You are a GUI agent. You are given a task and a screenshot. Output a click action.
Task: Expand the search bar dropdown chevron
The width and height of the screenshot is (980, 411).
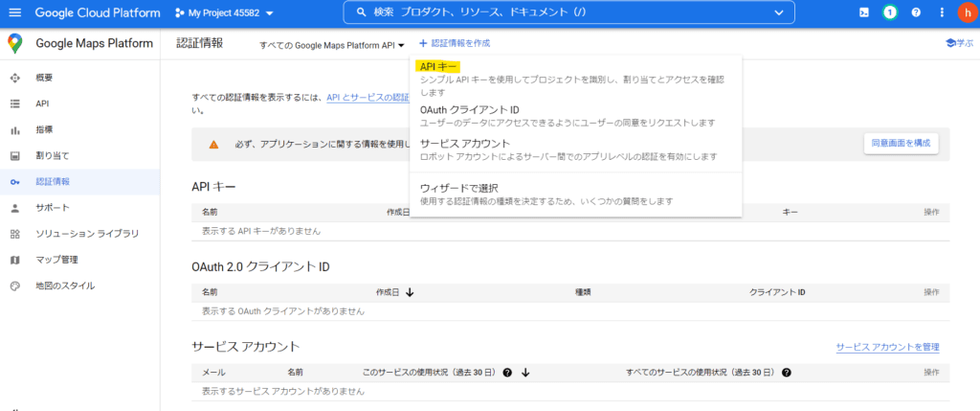779,12
